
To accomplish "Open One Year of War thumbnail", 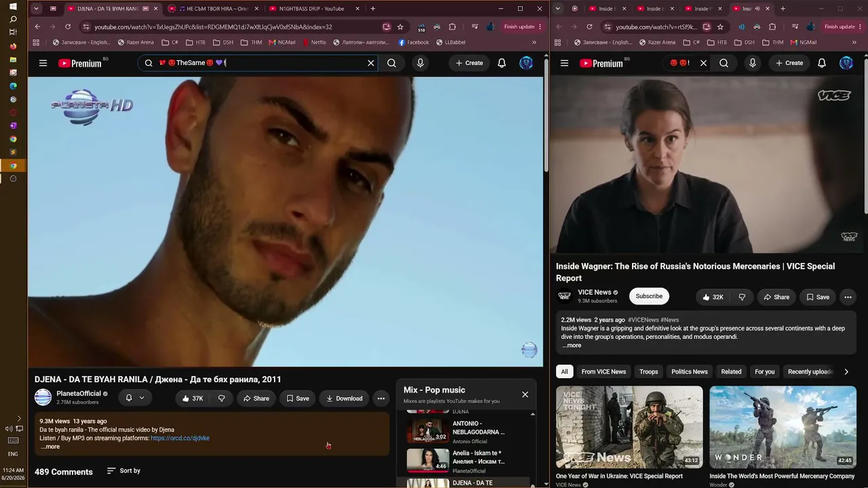I will pyautogui.click(x=629, y=427).
